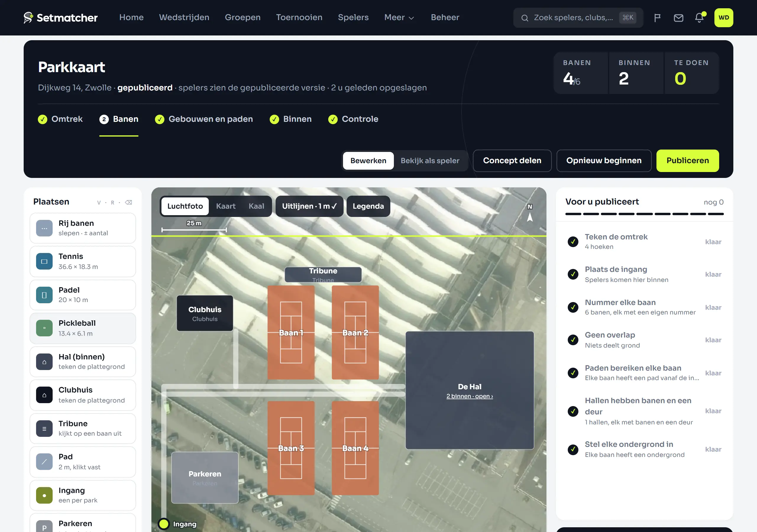Open the WD user avatar

click(723, 18)
